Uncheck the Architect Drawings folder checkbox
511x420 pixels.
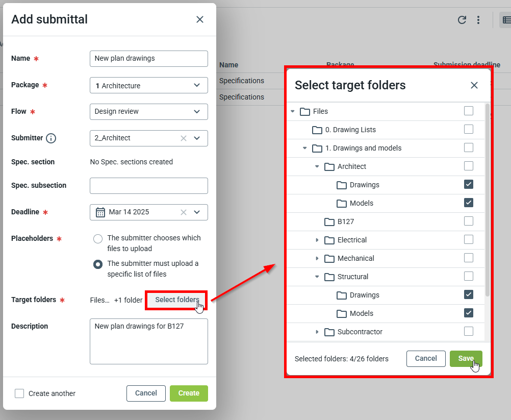click(469, 184)
